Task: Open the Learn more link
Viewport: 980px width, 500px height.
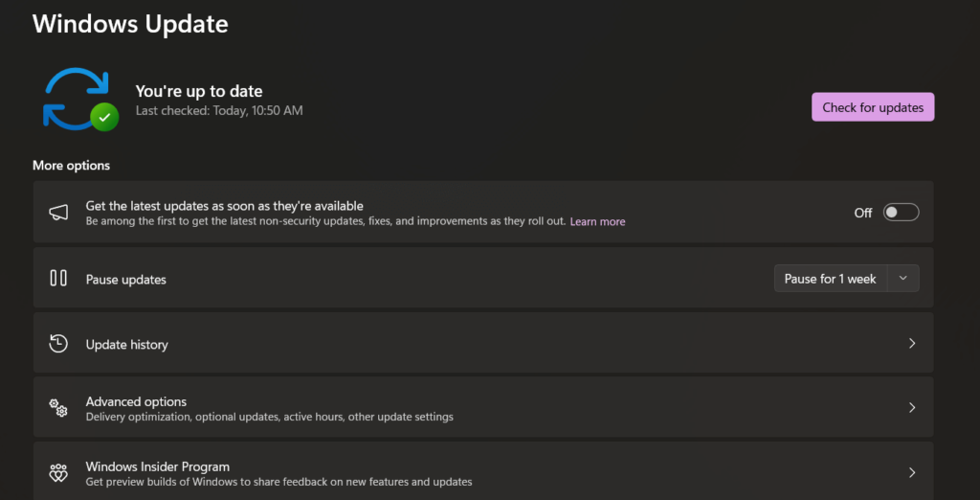Action: (597, 221)
